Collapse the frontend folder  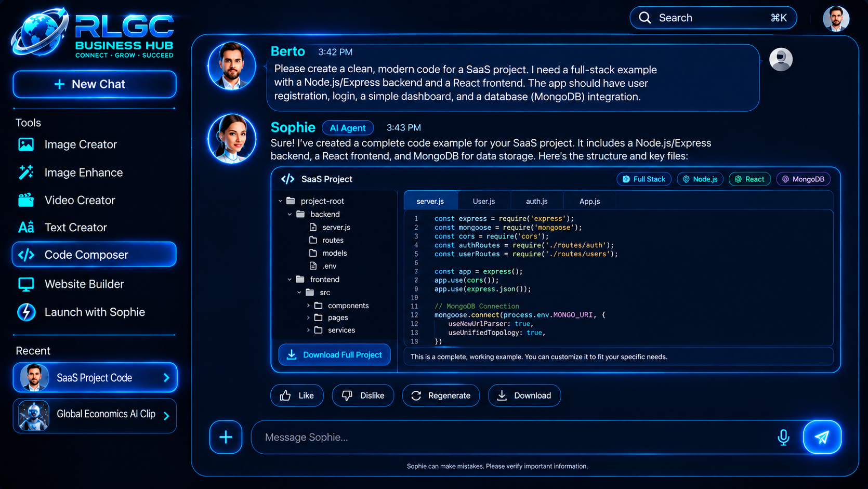(290, 280)
